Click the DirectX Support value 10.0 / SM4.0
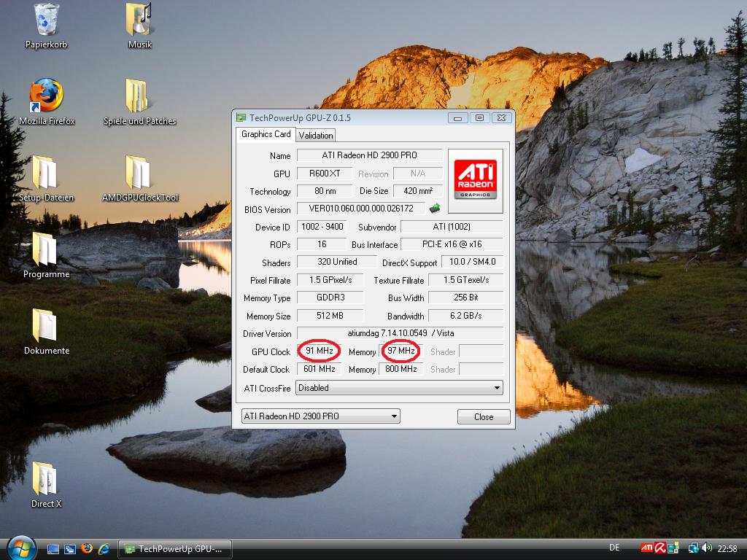Screen dimensions: 747x560 [x=472, y=262]
